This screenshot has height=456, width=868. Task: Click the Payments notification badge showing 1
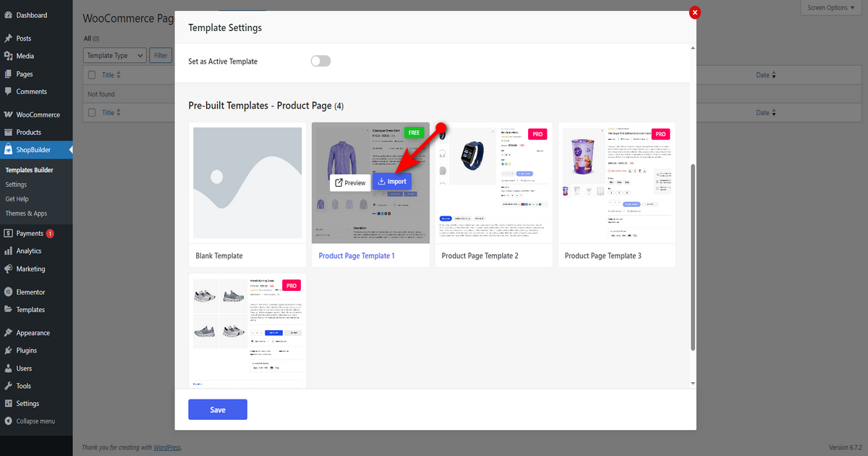coord(50,234)
